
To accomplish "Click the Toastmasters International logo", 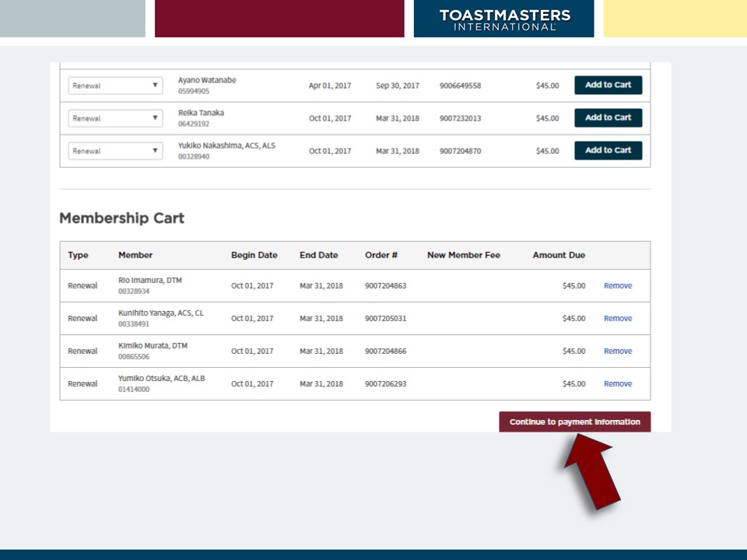I will (x=504, y=19).
